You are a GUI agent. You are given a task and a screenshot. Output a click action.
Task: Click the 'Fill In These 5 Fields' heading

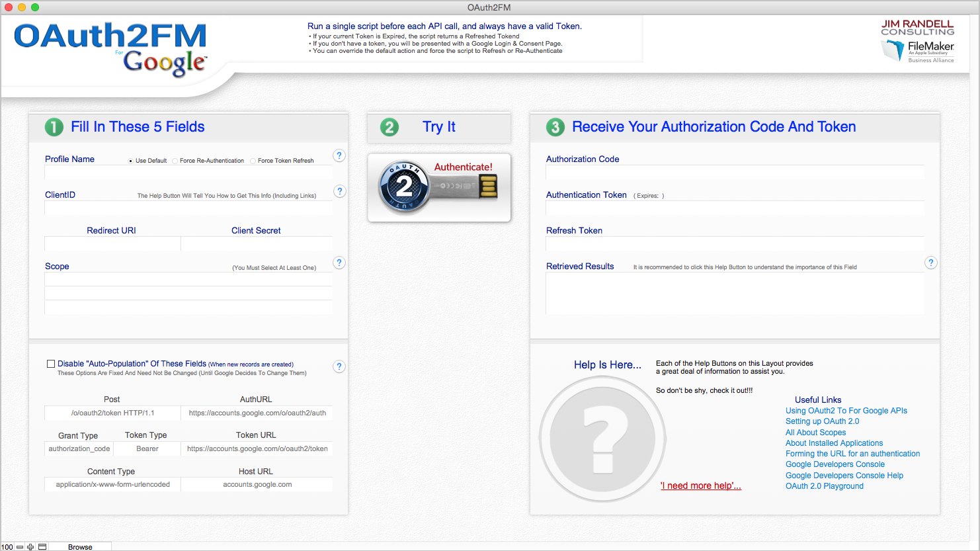138,127
